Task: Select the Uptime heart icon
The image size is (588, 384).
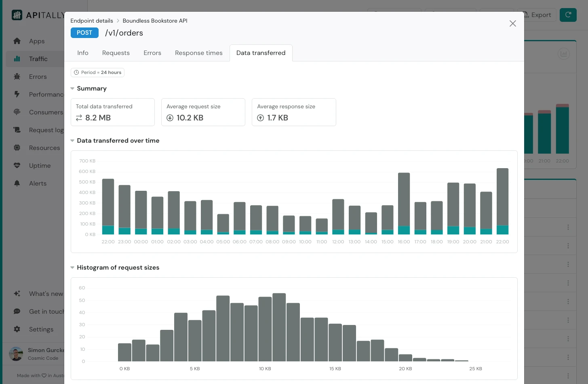Action: [x=17, y=165]
